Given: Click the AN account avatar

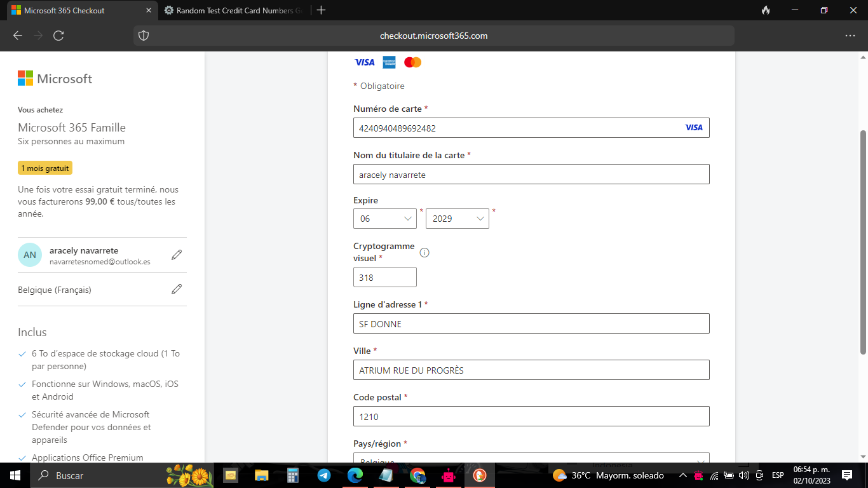Looking at the screenshot, I should [x=30, y=255].
